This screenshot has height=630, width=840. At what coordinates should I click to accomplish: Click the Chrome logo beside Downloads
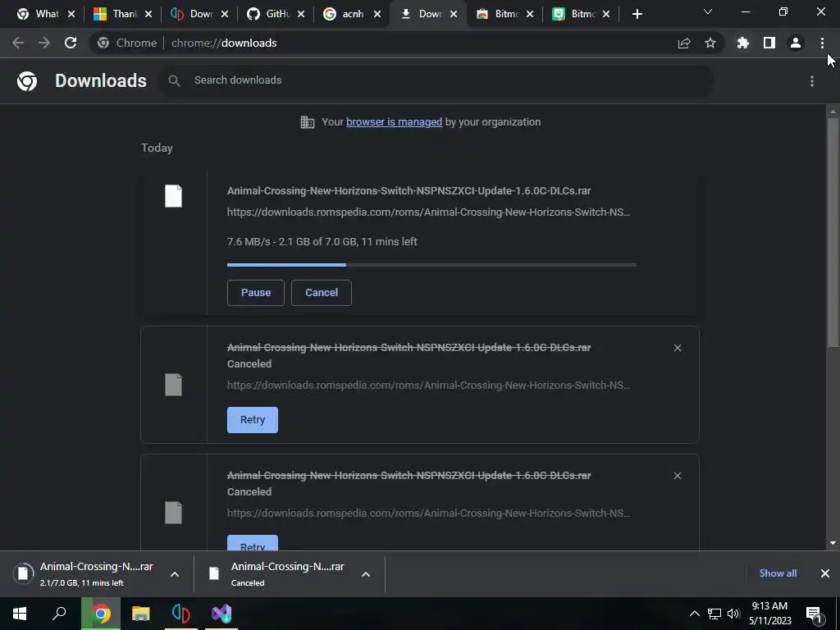(27, 81)
